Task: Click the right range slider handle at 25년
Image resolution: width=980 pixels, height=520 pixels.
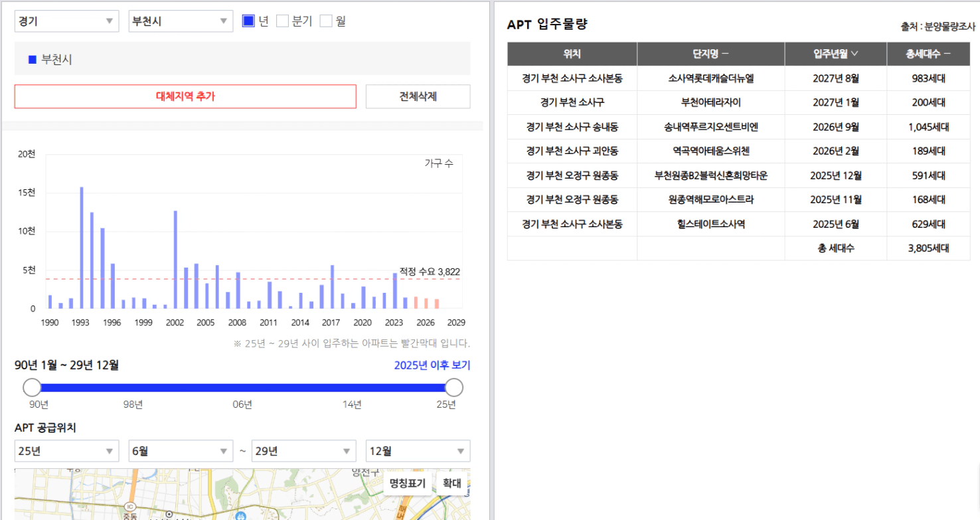Action: pos(453,388)
